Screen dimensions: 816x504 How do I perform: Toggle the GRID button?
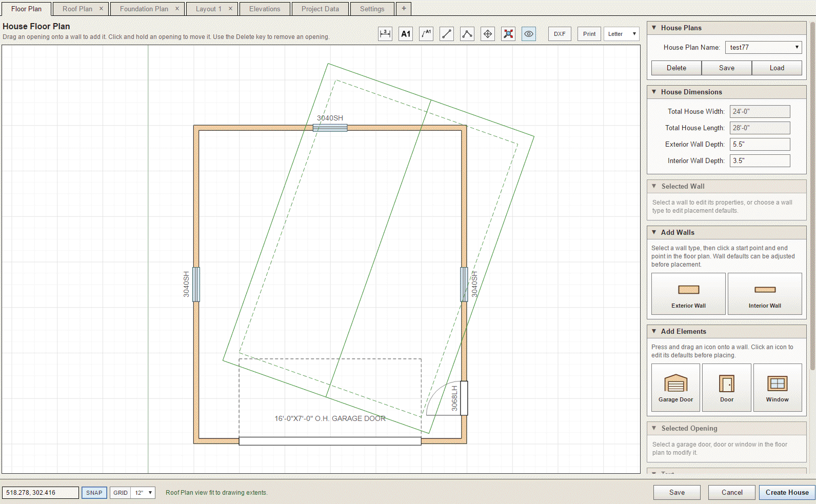tap(121, 493)
